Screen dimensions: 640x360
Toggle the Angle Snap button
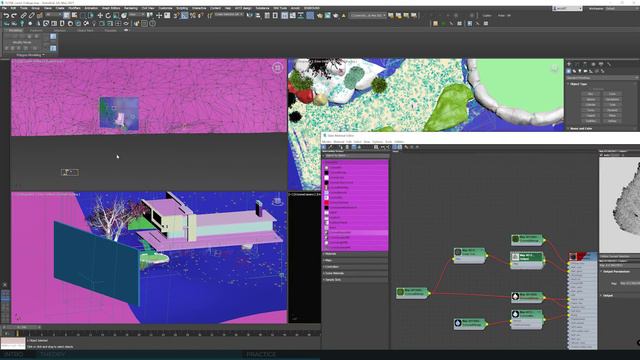point(184,16)
